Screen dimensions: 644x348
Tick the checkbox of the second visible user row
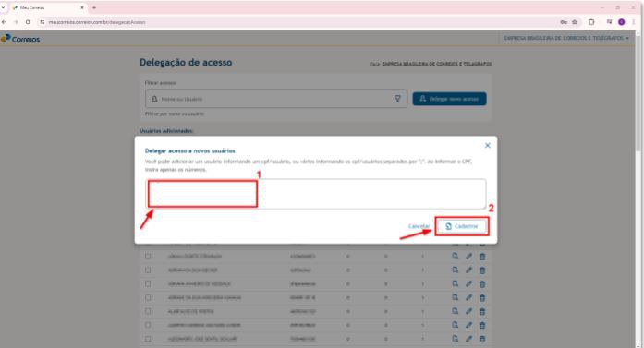pyautogui.click(x=148, y=270)
